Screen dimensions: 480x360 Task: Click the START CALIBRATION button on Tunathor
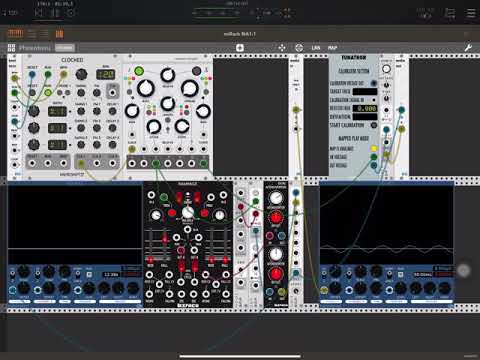pyautogui.click(x=374, y=125)
